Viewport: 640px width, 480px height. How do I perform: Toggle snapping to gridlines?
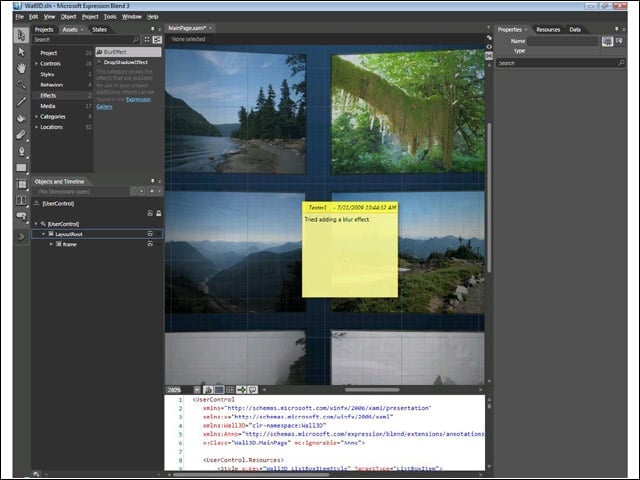(x=230, y=390)
